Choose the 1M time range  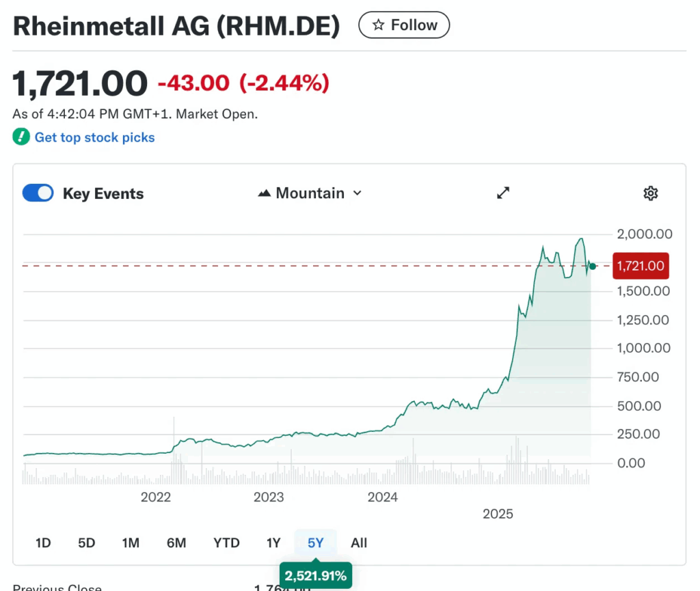pos(131,542)
